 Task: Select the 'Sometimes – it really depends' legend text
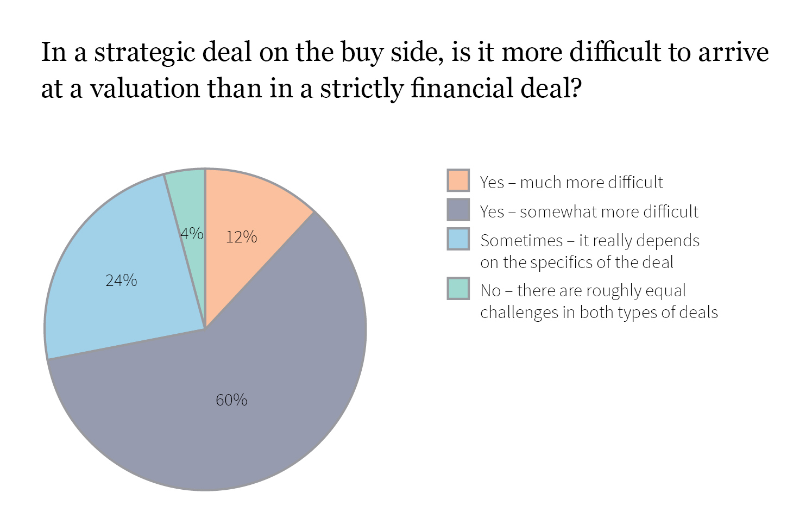point(590,240)
